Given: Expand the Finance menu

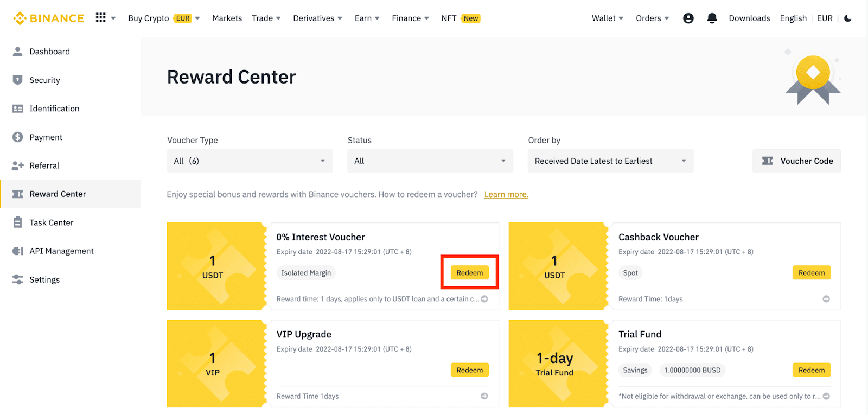Looking at the screenshot, I should [411, 18].
